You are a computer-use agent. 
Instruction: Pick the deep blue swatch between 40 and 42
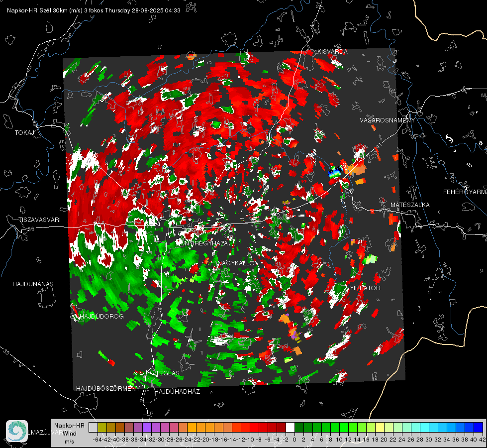[x=478, y=427]
